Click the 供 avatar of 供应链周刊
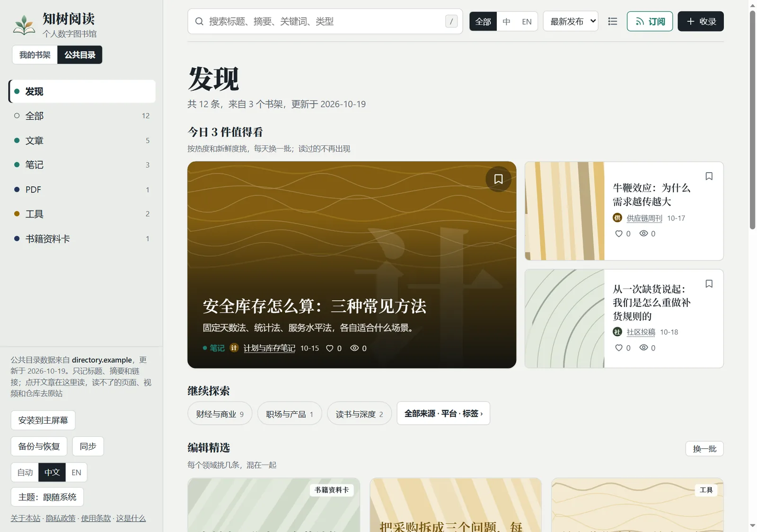Image resolution: width=757 pixels, height=532 pixels. pyautogui.click(x=617, y=218)
